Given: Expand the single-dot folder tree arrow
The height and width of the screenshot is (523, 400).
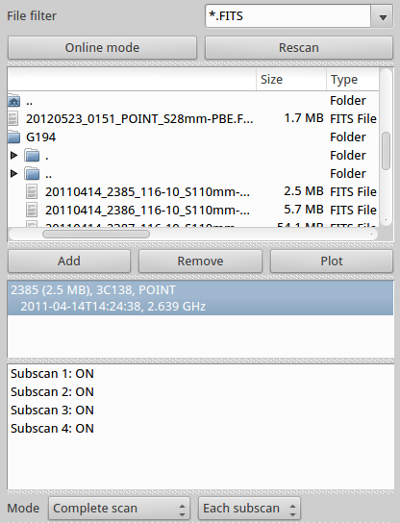Looking at the screenshot, I should [x=14, y=155].
